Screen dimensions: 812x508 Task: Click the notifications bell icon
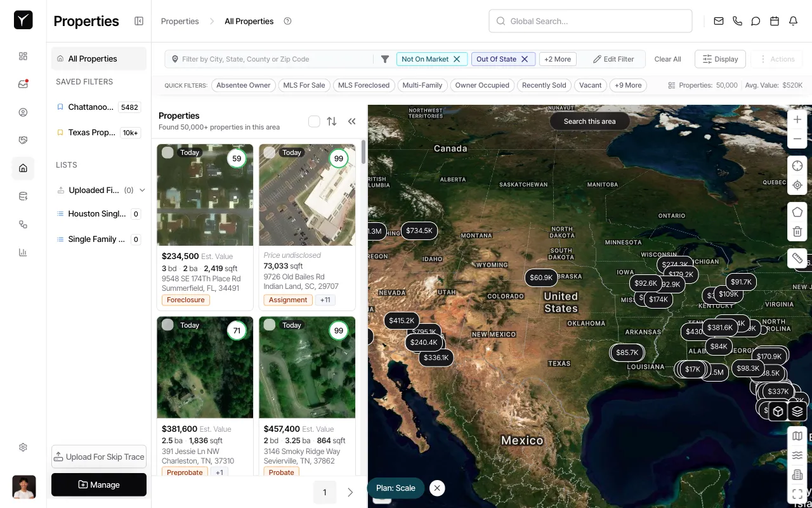(x=793, y=21)
